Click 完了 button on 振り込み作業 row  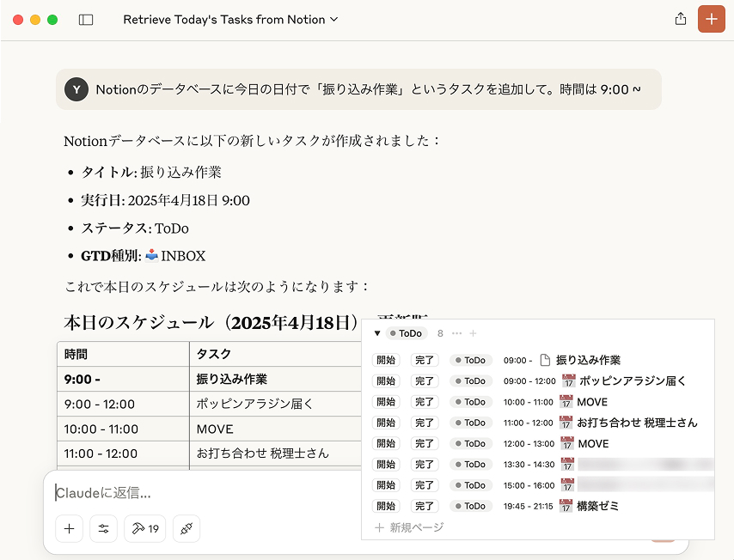[x=425, y=360]
